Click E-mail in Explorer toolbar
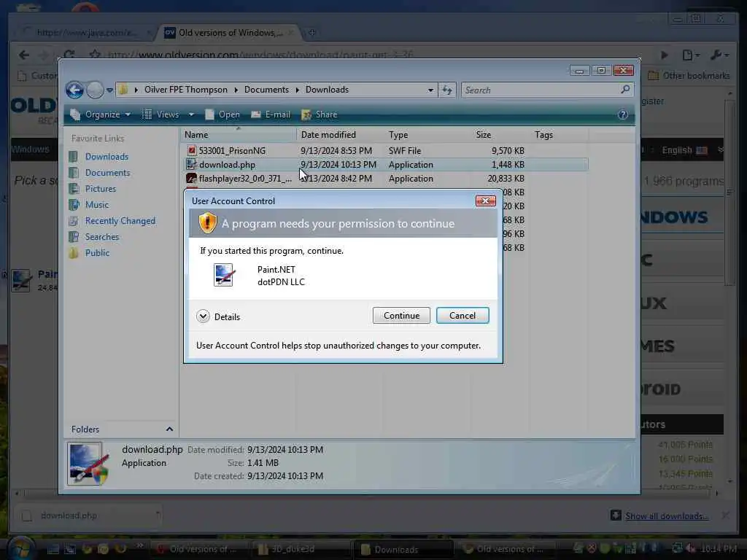Viewport: 747px width, 560px height. tap(271, 114)
